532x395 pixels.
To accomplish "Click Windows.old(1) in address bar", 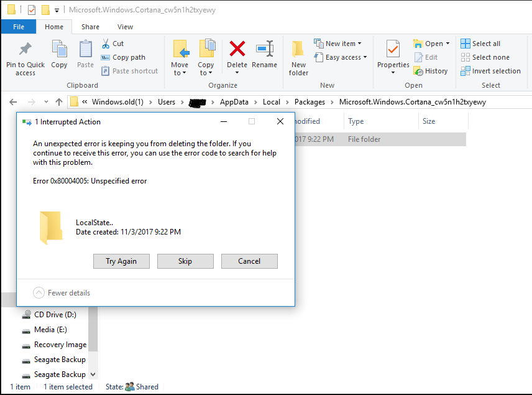I will point(117,102).
